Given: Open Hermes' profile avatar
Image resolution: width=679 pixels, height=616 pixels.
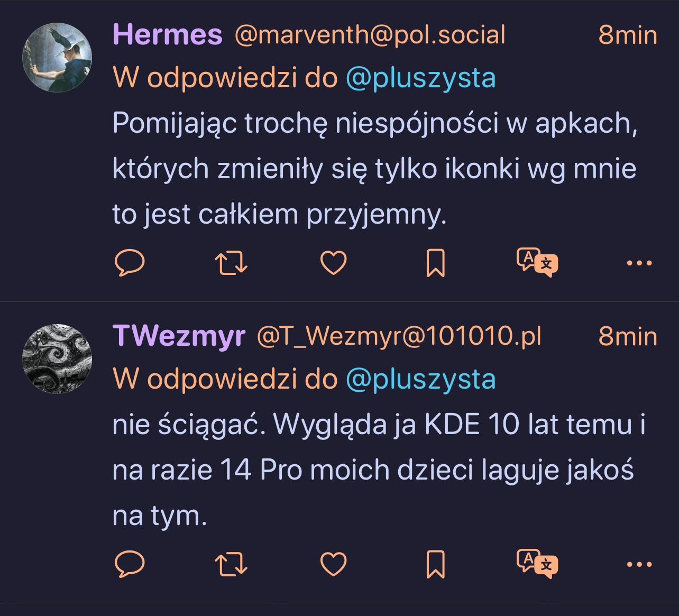Looking at the screenshot, I should click(x=57, y=58).
